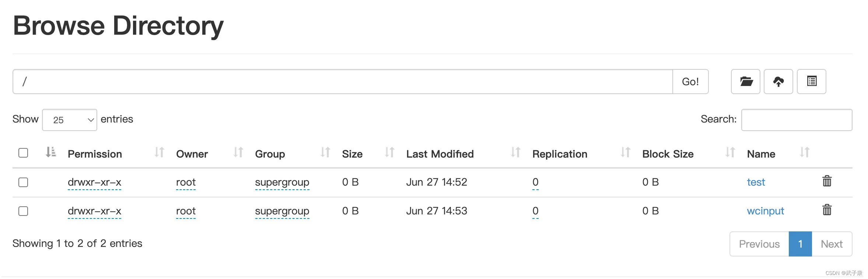Delete the wcinput directory with trash icon
The width and height of the screenshot is (868, 279).
point(827,210)
